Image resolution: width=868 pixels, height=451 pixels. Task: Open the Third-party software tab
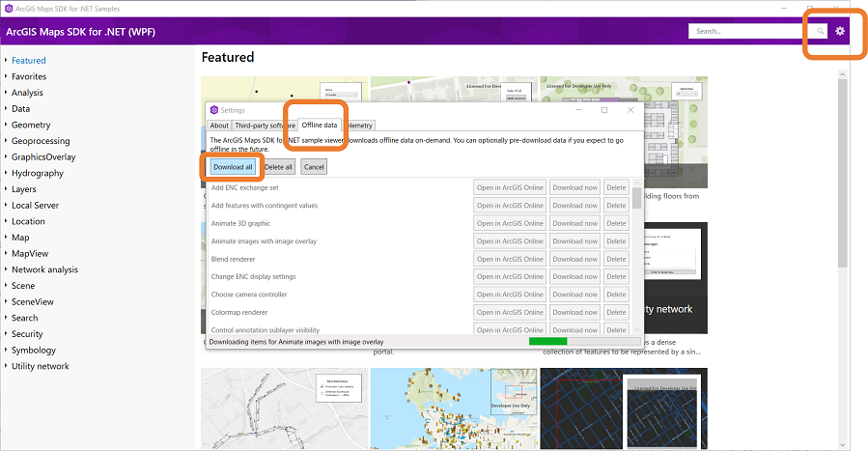[265, 126]
